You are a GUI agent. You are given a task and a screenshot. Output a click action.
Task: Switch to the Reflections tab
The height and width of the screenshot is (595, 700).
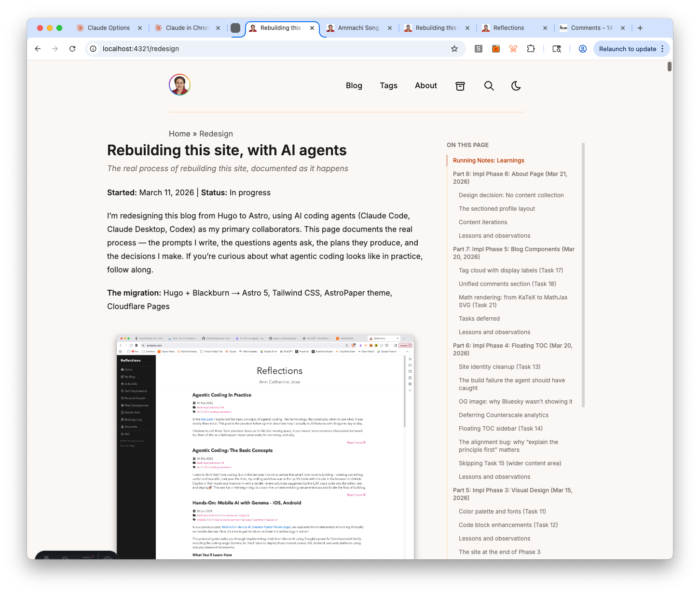[509, 28]
